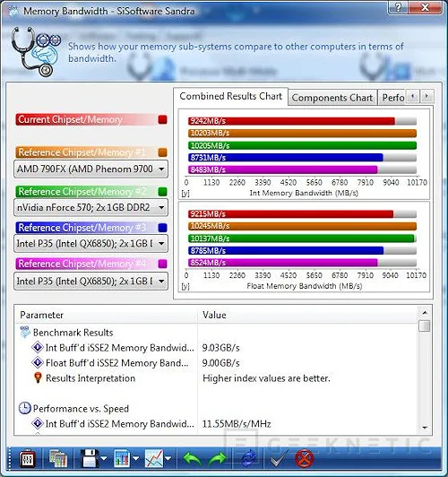Click Reference Chipset/Memory #2 label
The image size is (448, 477).
pos(82,192)
